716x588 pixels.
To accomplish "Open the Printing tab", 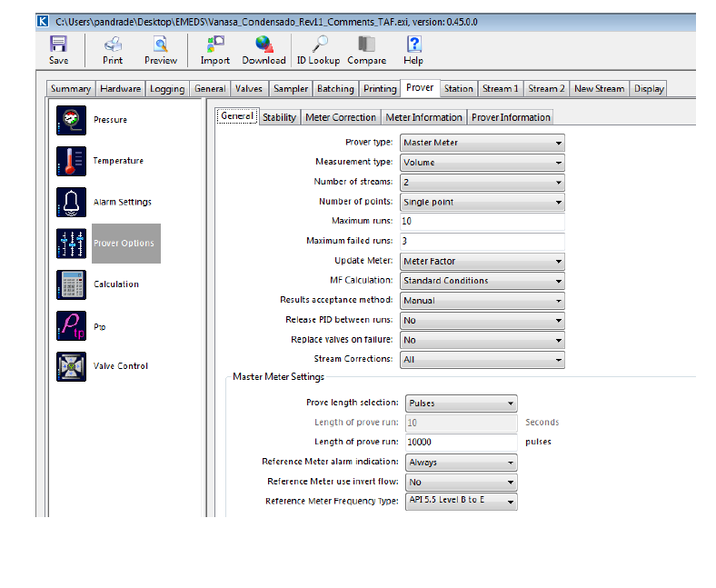I will pos(380,89).
